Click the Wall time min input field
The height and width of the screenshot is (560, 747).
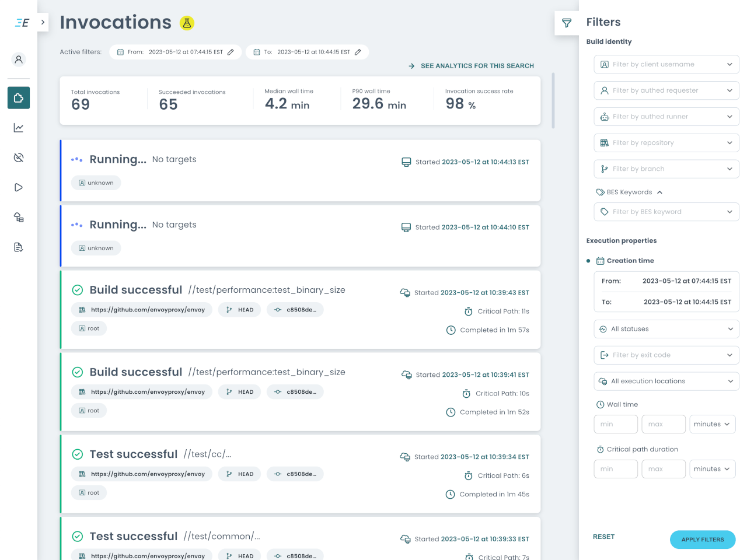point(616,424)
